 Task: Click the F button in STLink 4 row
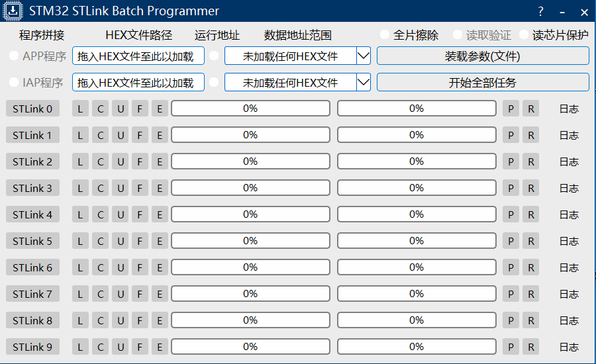coord(140,214)
